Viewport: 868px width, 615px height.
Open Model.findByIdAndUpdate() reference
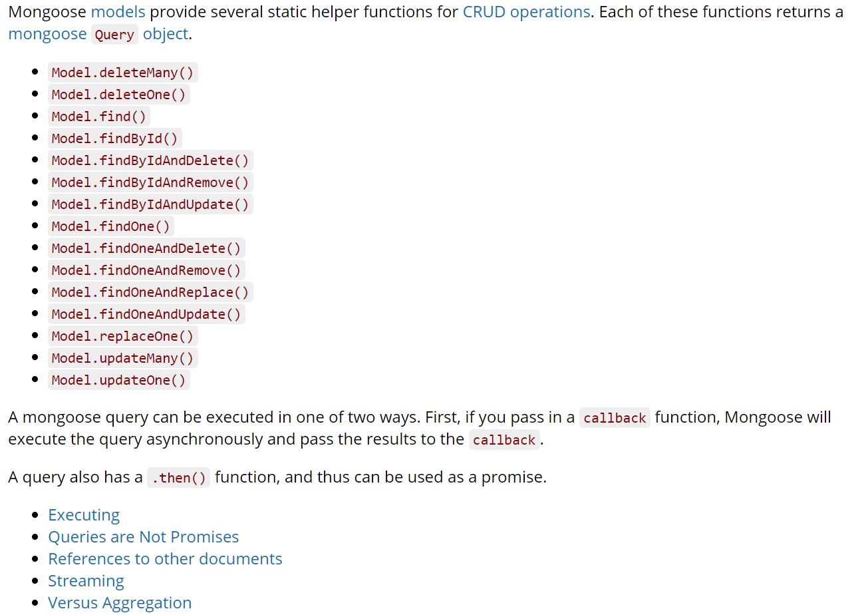pyautogui.click(x=150, y=204)
